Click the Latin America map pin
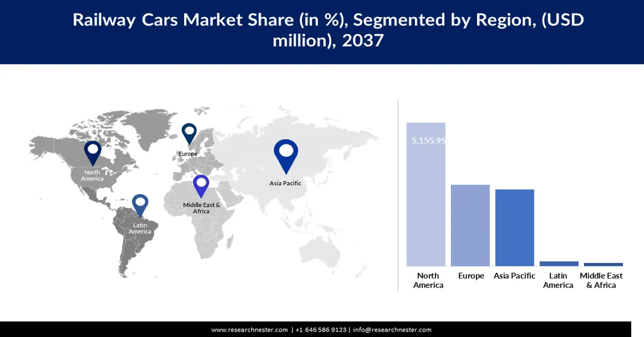This screenshot has width=644, height=337. click(x=140, y=206)
